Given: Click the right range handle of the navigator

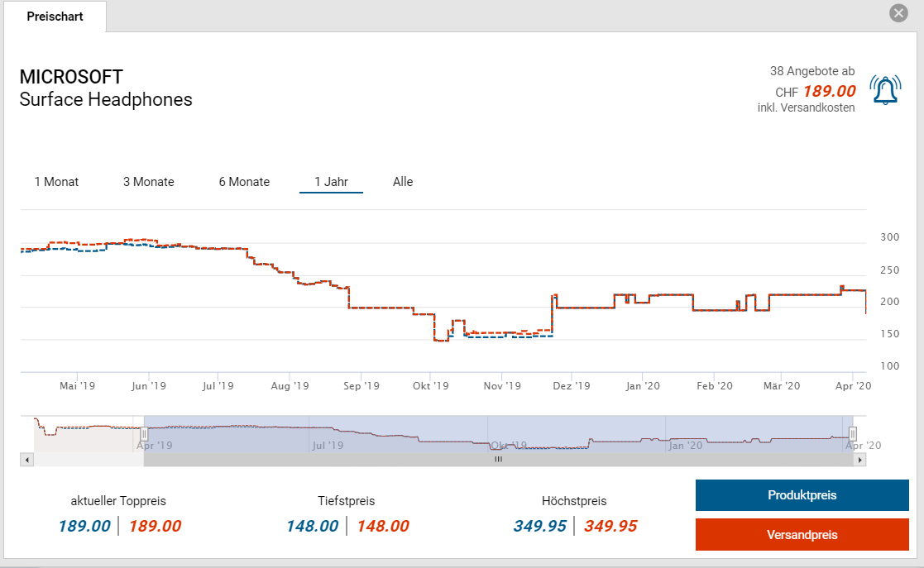Looking at the screenshot, I should click(x=853, y=433).
